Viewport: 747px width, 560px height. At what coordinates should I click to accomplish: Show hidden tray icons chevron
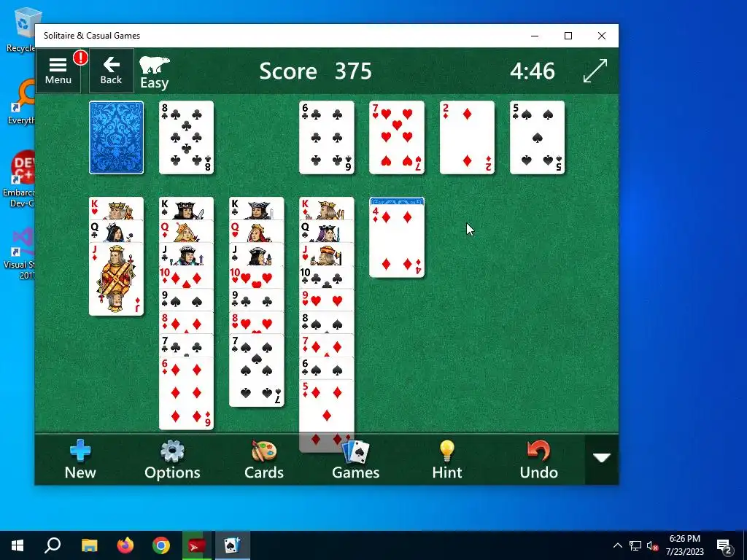[617, 545]
